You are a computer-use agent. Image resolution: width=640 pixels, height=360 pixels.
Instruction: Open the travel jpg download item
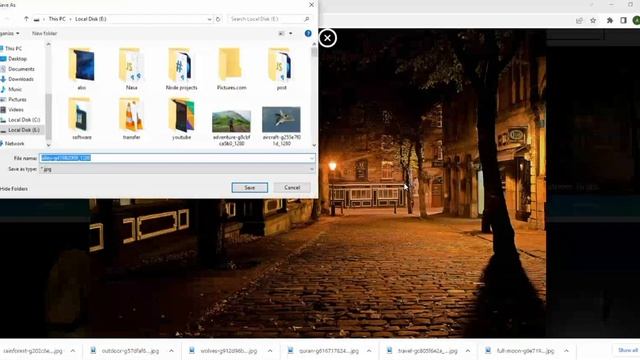pyautogui.click(x=422, y=351)
